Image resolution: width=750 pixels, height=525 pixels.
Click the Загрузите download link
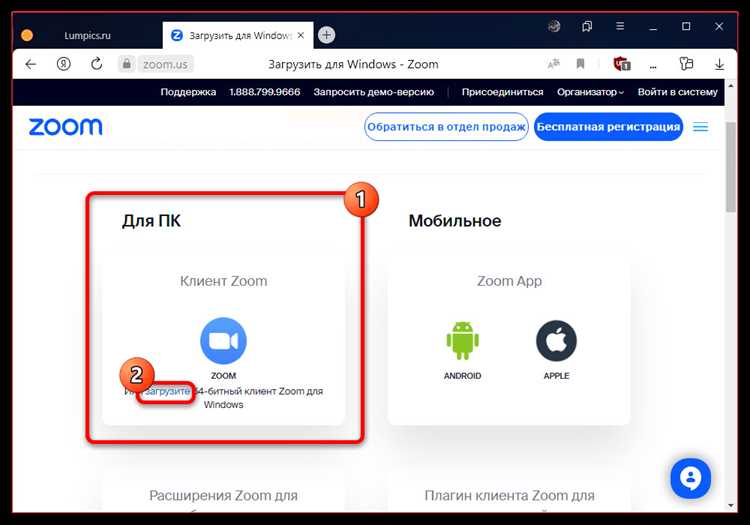coord(167,391)
